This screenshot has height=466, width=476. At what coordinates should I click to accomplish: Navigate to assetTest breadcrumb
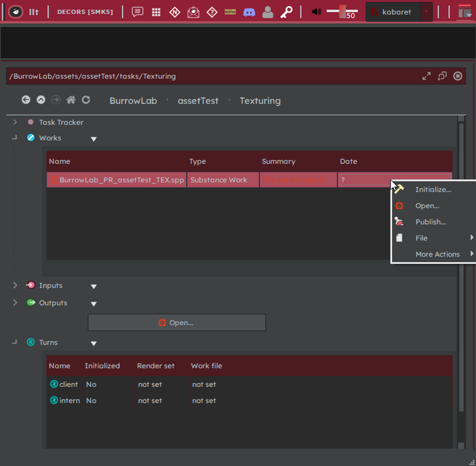coord(198,101)
